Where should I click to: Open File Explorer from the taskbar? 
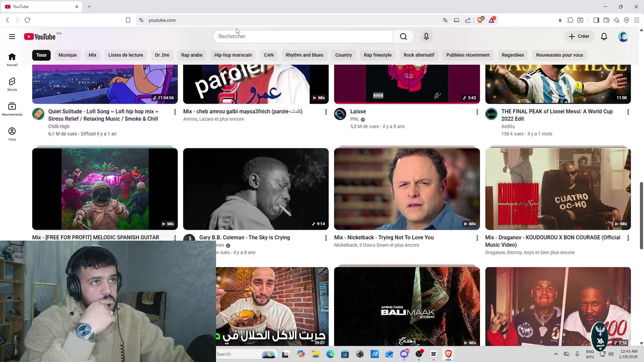[315, 354]
